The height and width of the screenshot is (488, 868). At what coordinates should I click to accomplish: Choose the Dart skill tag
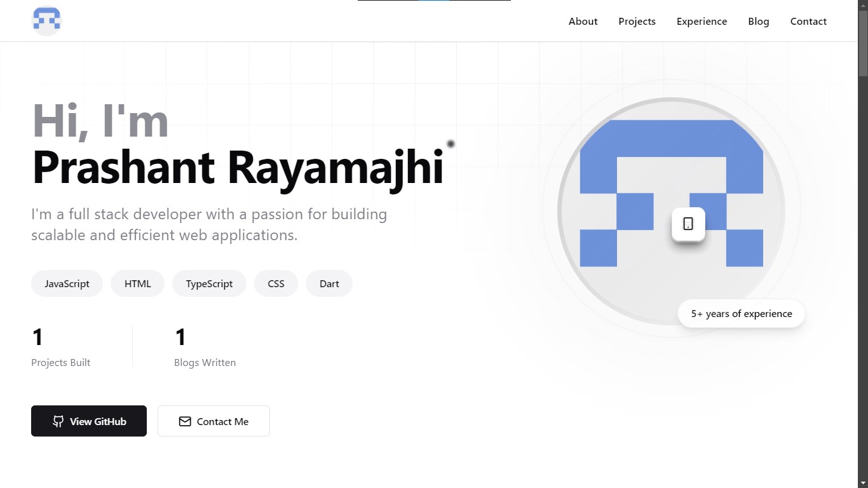329,283
